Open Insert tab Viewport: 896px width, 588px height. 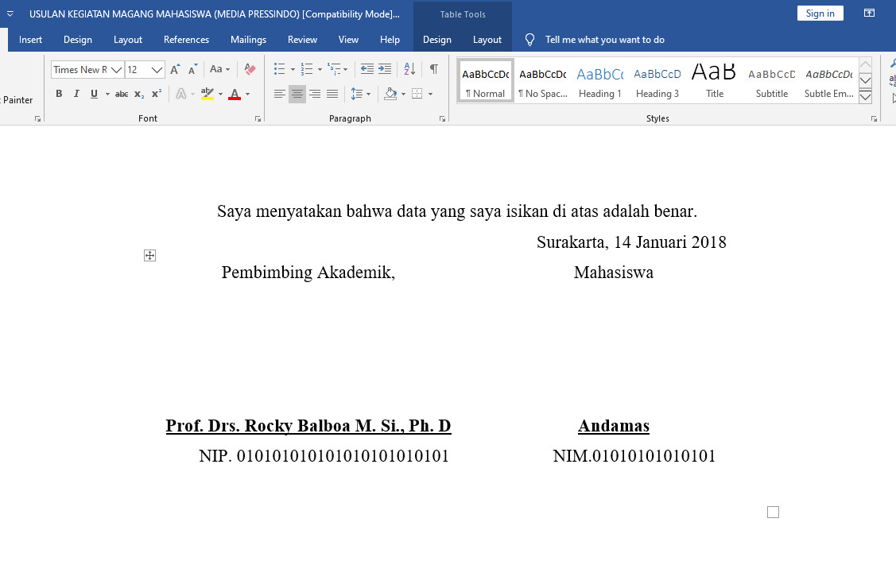[x=30, y=40]
